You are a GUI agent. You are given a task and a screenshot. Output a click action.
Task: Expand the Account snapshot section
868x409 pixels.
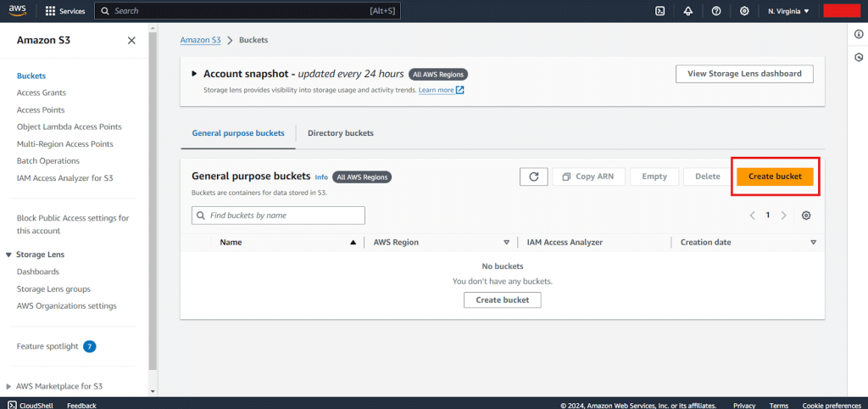(x=194, y=74)
